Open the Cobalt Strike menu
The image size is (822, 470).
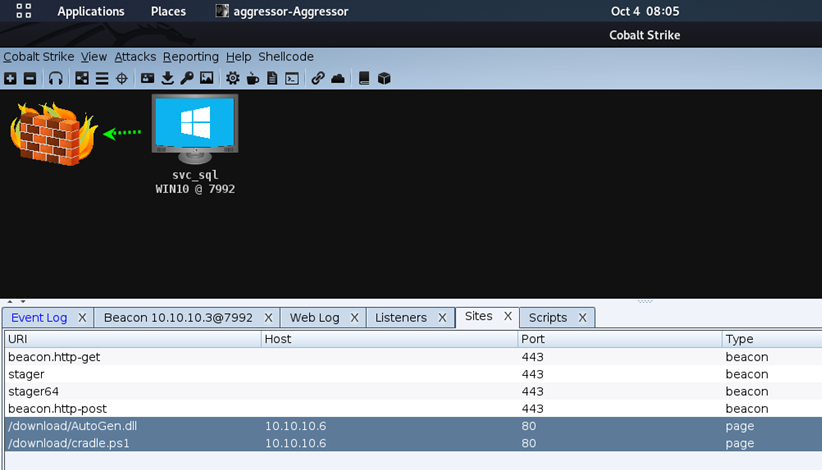point(38,57)
